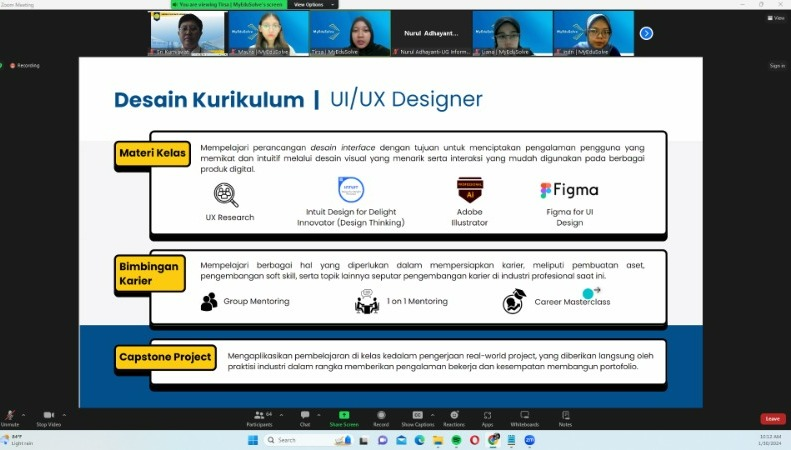Click Group Mentoring people icon

coord(209,302)
